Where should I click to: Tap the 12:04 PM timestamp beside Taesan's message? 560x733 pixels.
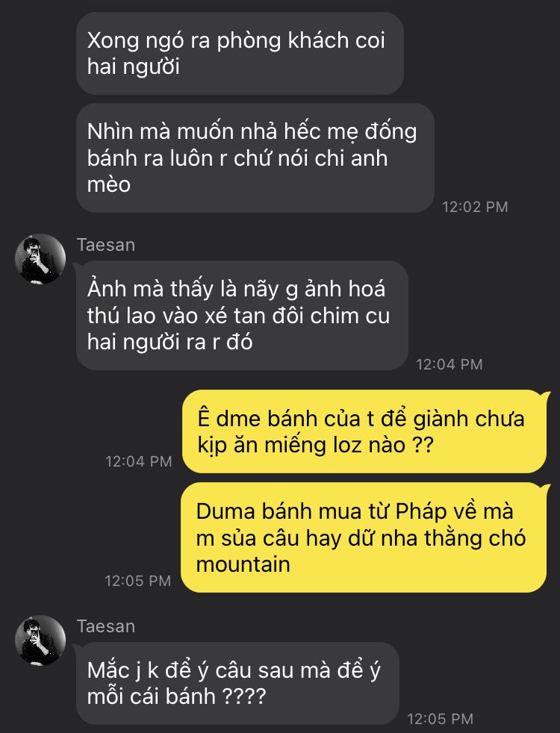[449, 364]
